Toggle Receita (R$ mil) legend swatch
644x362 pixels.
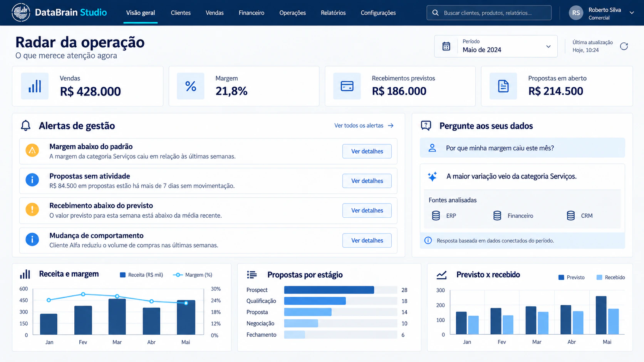click(x=123, y=275)
